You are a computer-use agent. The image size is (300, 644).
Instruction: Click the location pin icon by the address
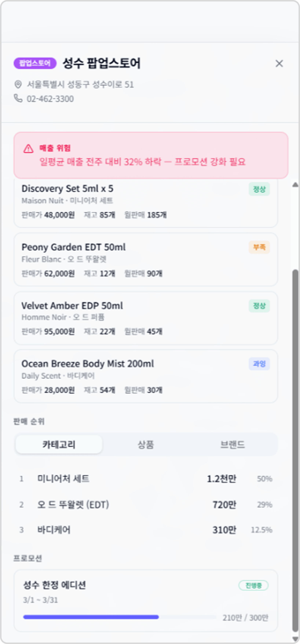point(18,84)
